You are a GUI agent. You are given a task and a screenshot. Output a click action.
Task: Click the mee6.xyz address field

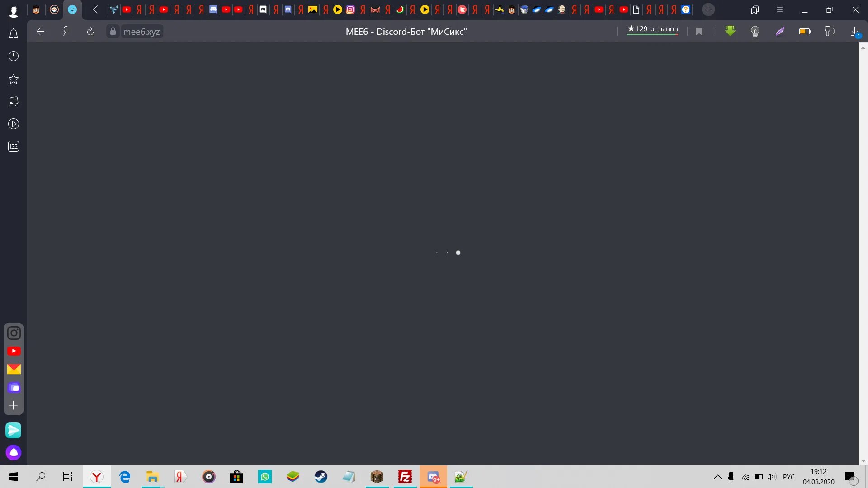pyautogui.click(x=142, y=32)
